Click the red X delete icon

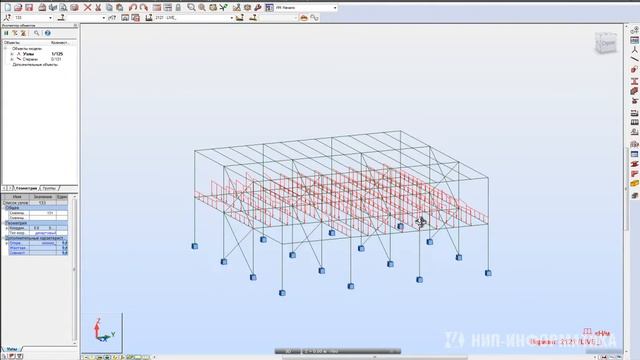point(87,7)
